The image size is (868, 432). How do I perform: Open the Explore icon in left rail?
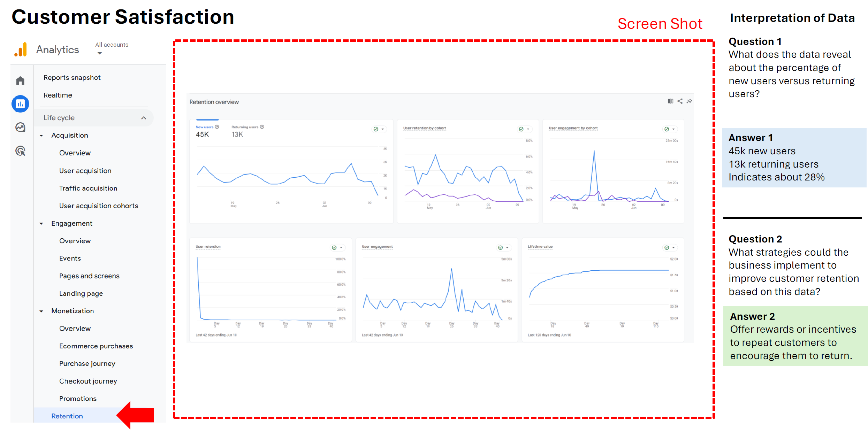click(20, 128)
